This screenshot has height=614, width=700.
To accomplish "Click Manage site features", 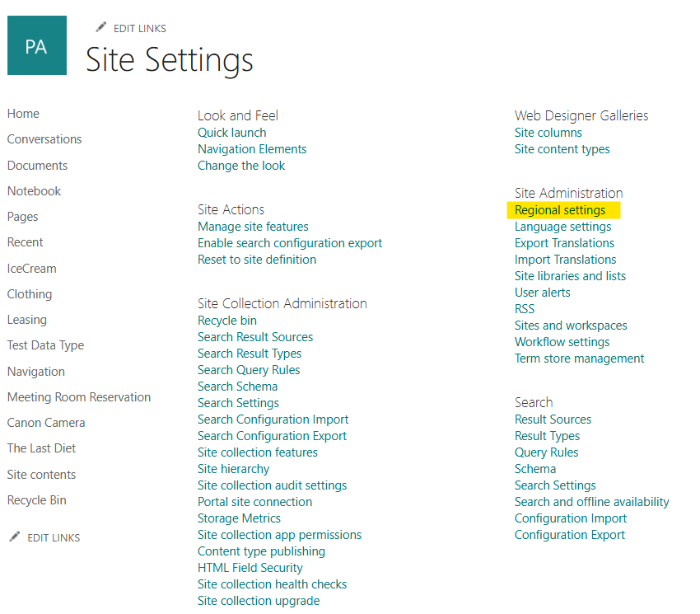I will point(253,227).
